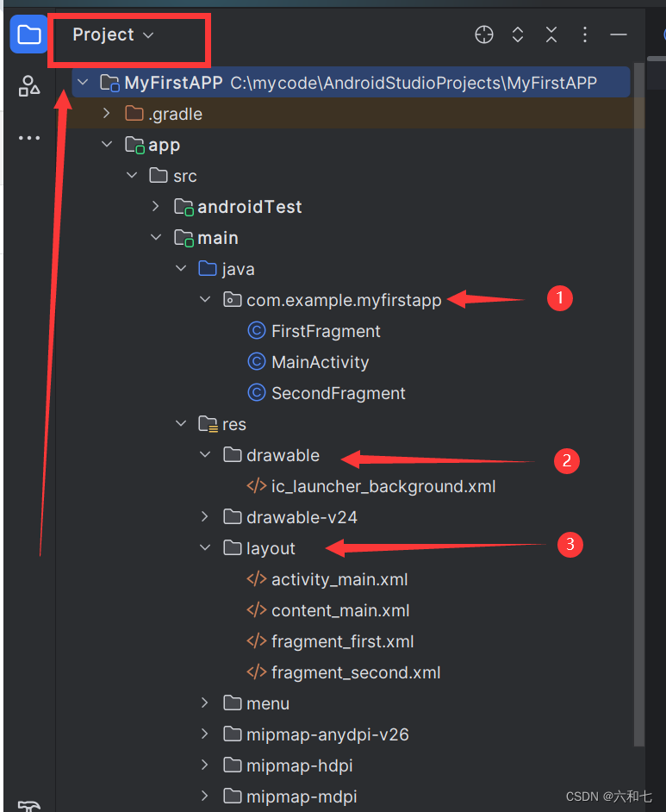
Task: Select the java folder
Action: tap(227, 269)
